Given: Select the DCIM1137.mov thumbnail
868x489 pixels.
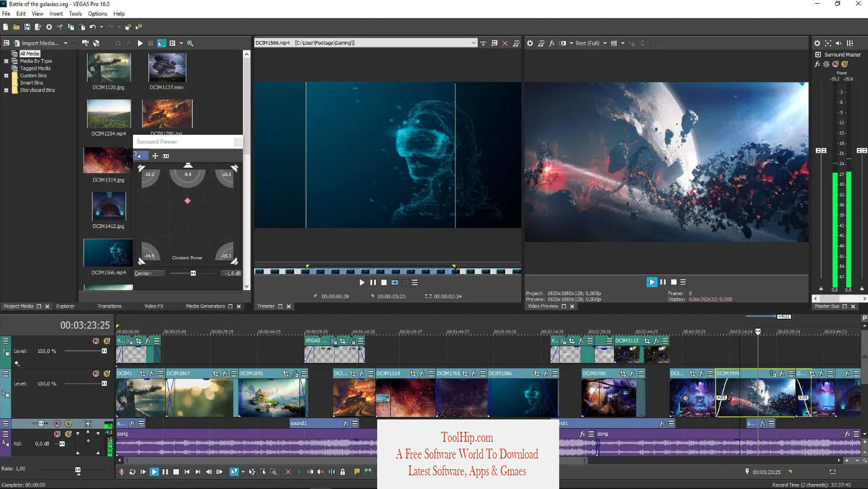Looking at the screenshot, I should tap(167, 67).
